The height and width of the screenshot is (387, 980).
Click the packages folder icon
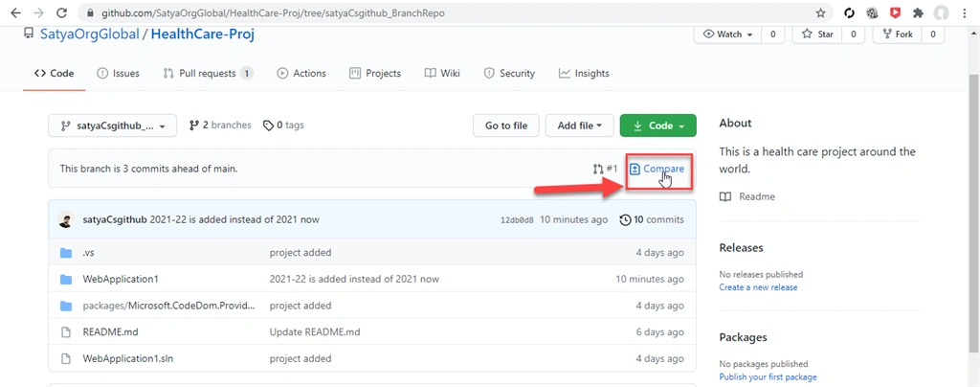click(x=66, y=306)
